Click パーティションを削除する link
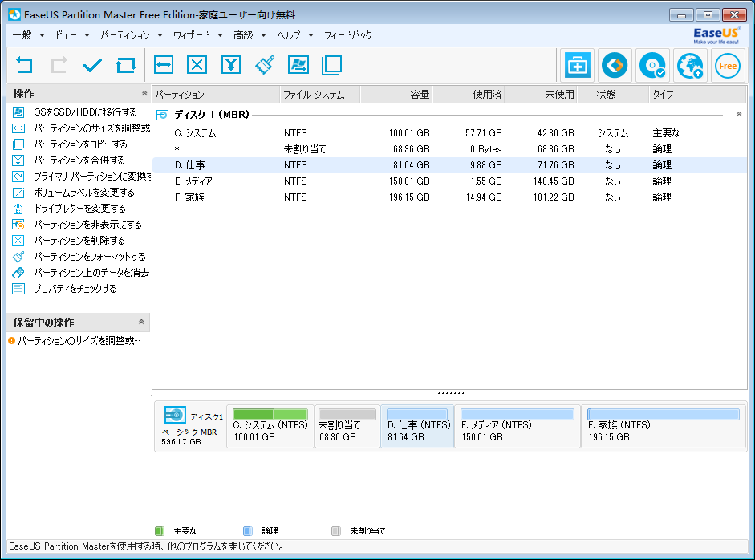 [79, 241]
